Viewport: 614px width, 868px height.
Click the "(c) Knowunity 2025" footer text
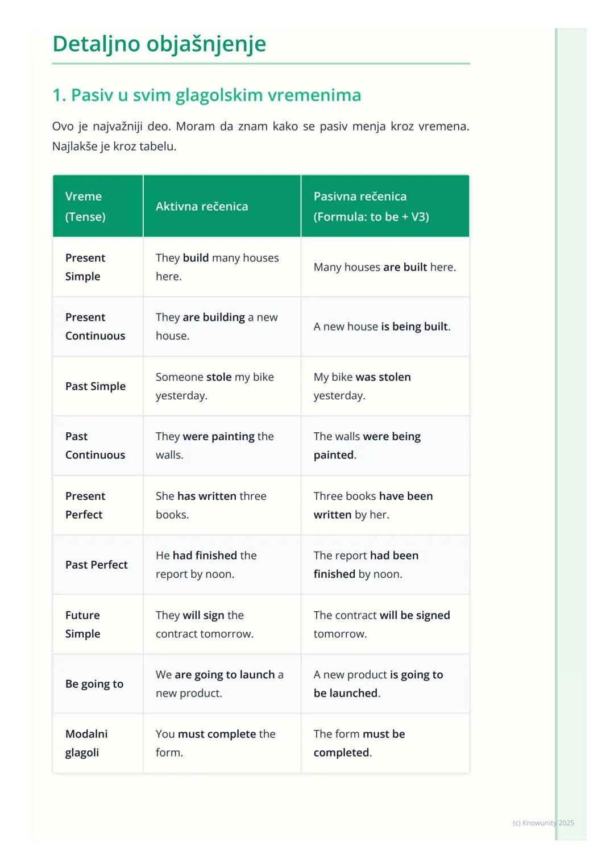pos(543,823)
